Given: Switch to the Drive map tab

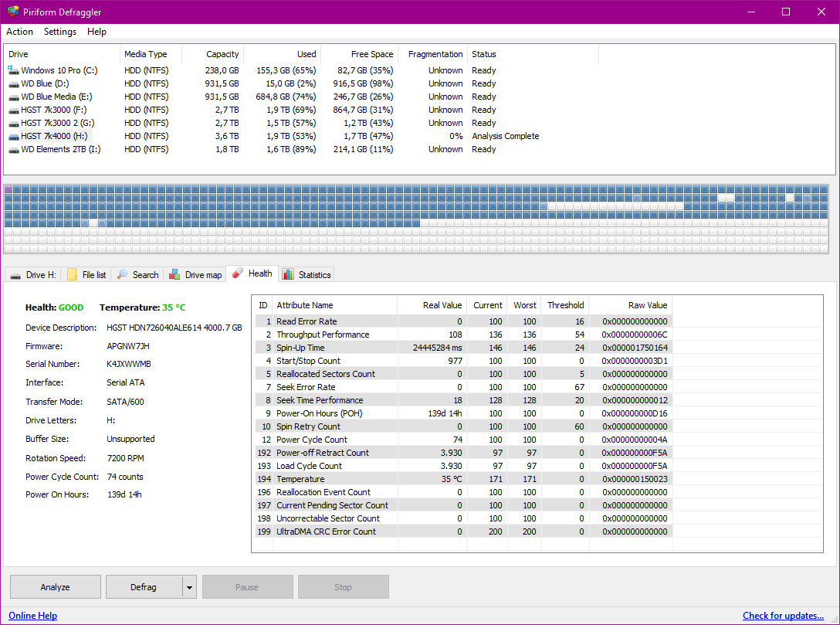Looking at the screenshot, I should (195, 274).
